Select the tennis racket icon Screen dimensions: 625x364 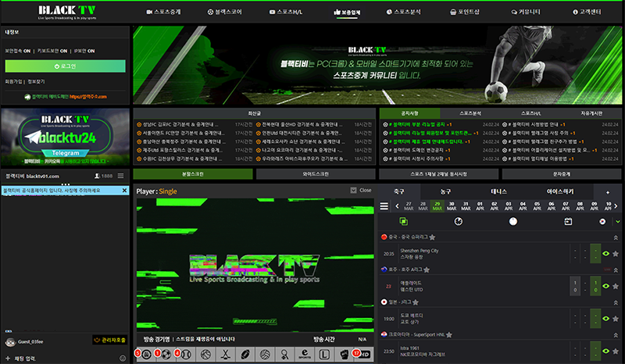284,354
